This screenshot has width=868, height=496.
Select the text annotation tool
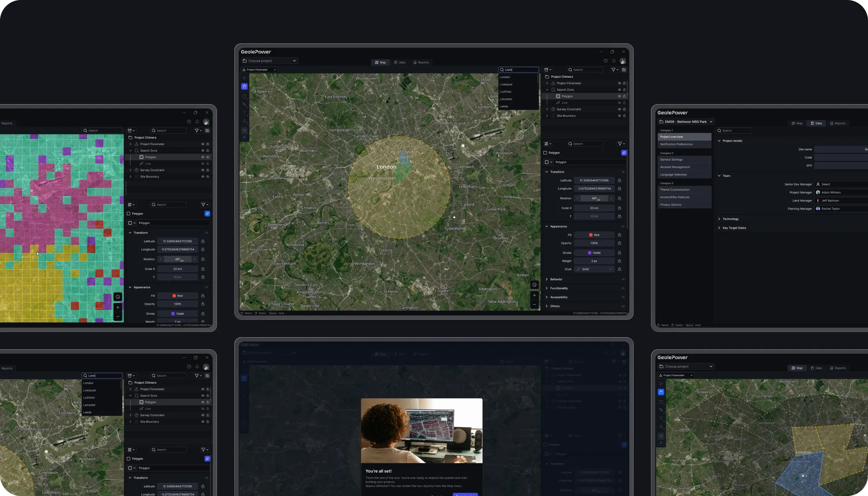click(x=244, y=112)
